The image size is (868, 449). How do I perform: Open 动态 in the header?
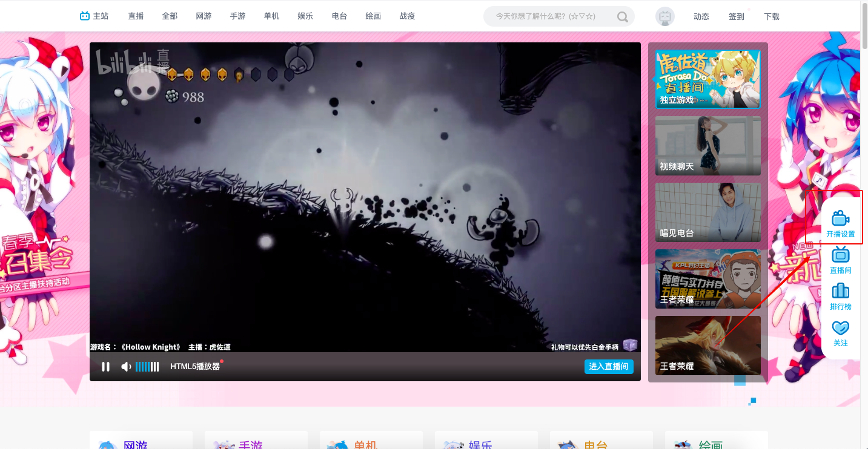point(701,17)
